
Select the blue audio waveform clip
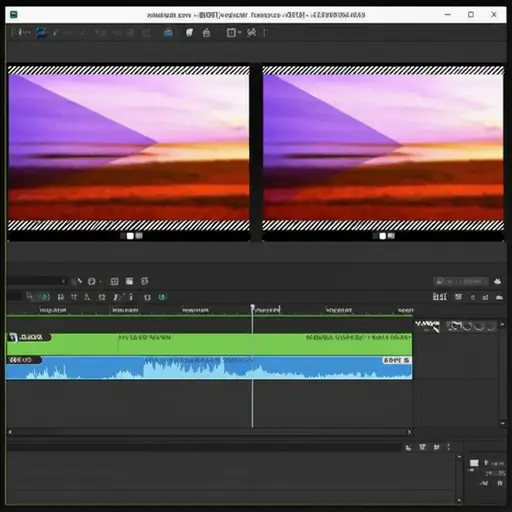coord(209,368)
